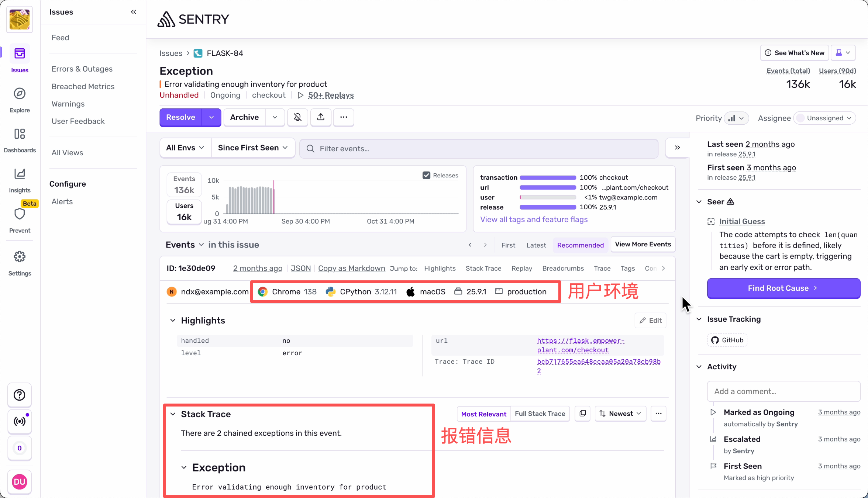Viewport: 868px width, 498px height.
Task: Open the Since First Seen dropdown
Action: [253, 148]
